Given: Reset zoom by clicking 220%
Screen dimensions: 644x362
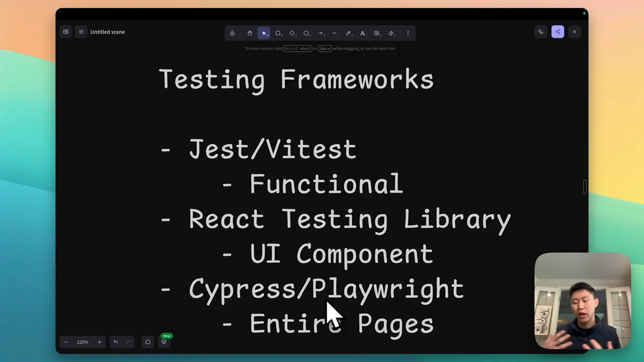Looking at the screenshot, I should (x=83, y=342).
